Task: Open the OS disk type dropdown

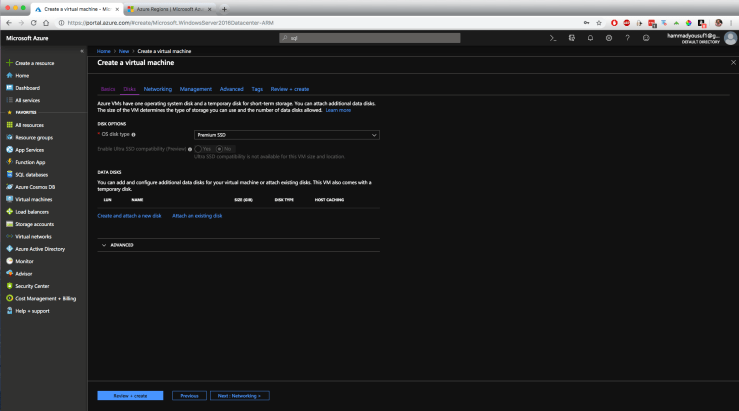Action: click(286, 134)
